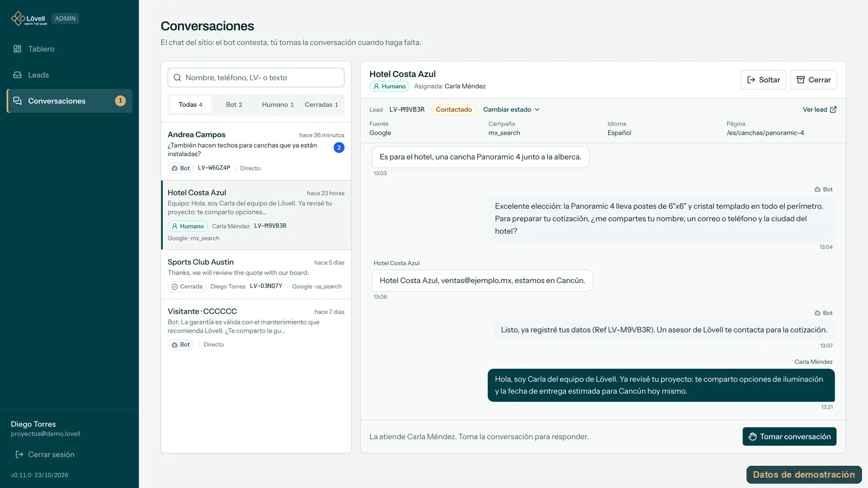Open Conversaciones in the sidebar
868x488 pixels.
[69, 101]
